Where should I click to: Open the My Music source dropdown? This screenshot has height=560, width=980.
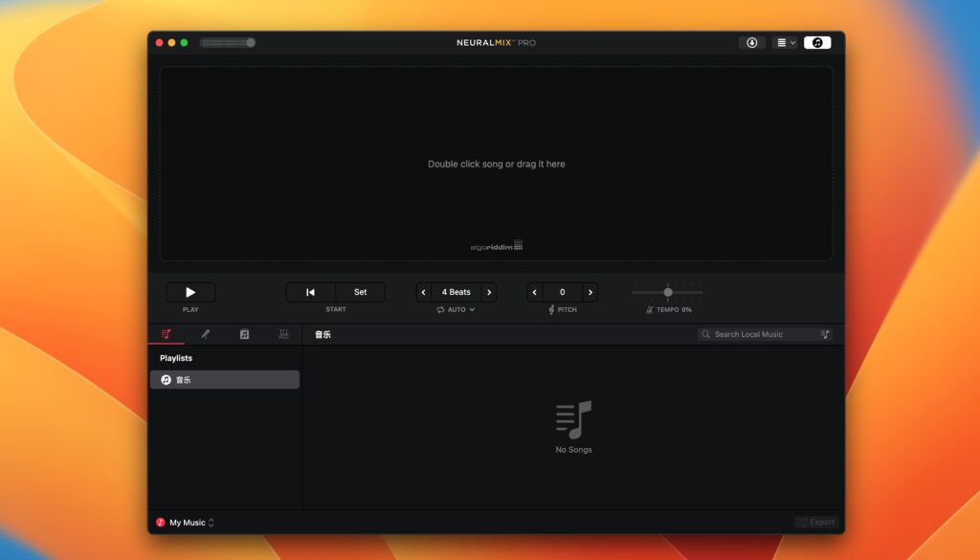click(188, 522)
